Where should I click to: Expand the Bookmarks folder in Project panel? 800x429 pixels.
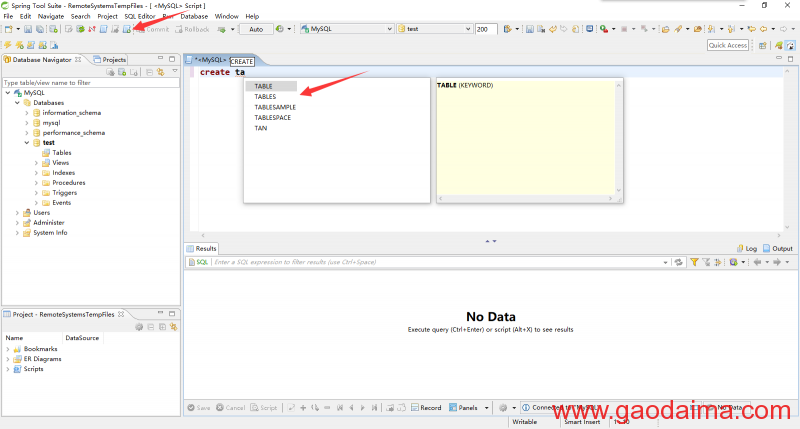pos(8,349)
